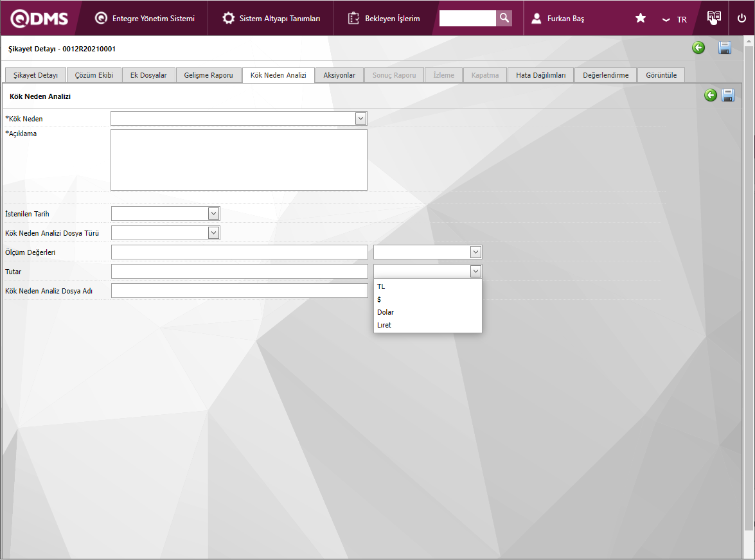The image size is (755, 560).
Task: Open the Değerlendirme tab
Action: tap(606, 75)
